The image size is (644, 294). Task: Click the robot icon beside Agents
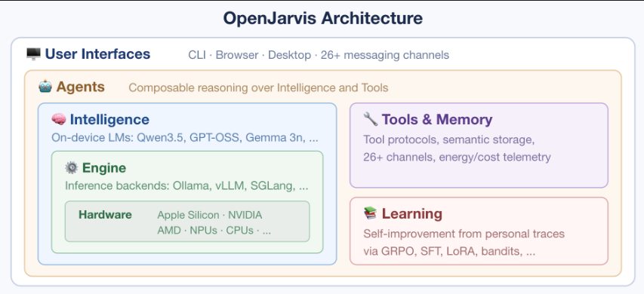pyautogui.click(x=45, y=87)
